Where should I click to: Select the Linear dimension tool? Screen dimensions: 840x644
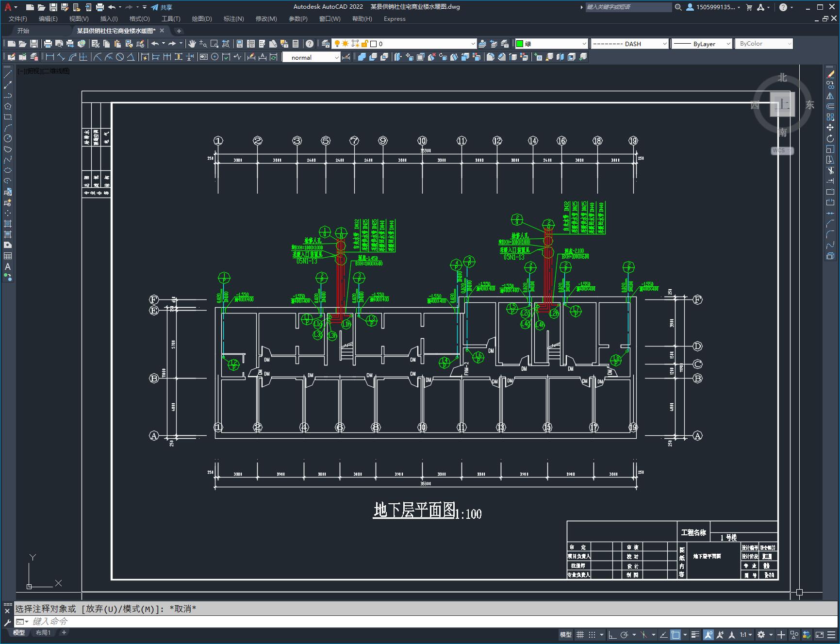click(50, 57)
